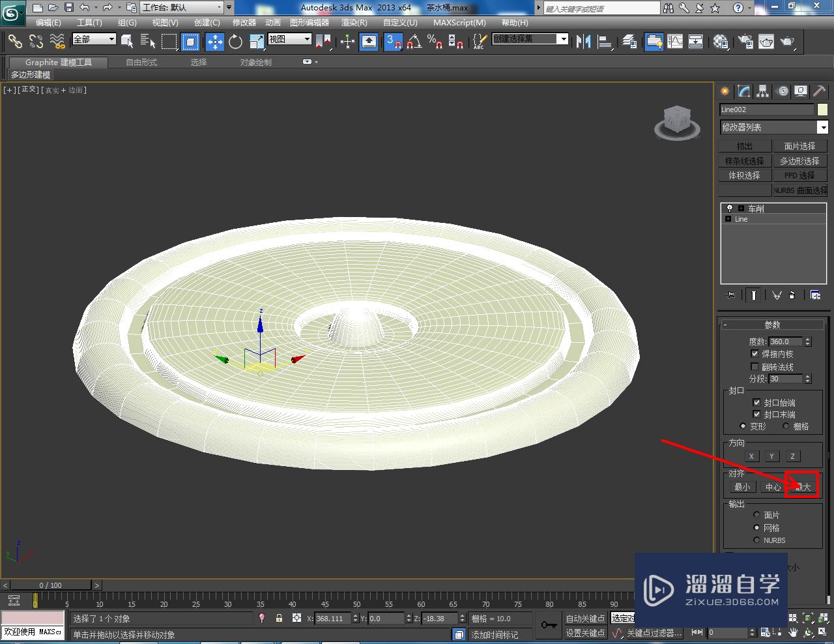
Task: Toggle the 3D Snaps icon
Action: tap(394, 42)
